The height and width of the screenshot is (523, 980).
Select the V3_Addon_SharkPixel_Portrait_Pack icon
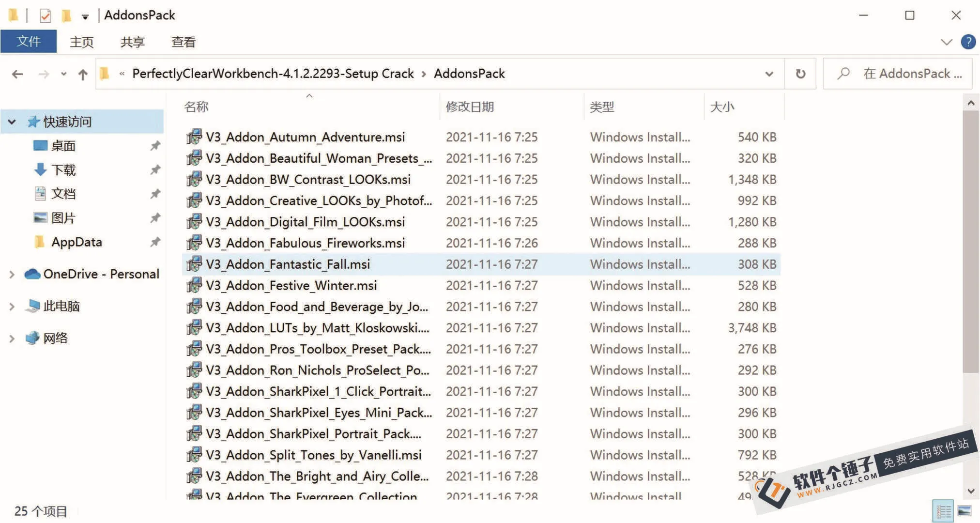click(194, 434)
